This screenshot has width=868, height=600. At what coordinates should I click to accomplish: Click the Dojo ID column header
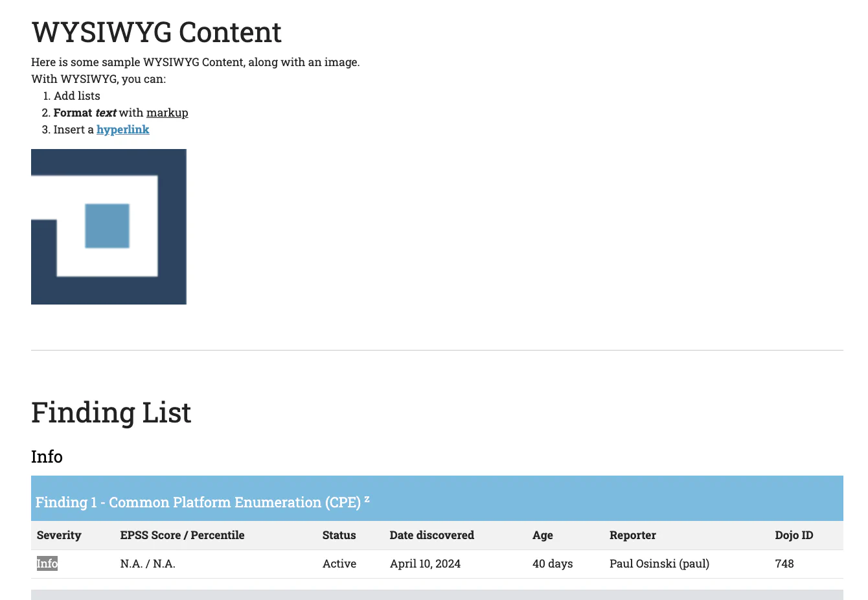[x=794, y=535]
